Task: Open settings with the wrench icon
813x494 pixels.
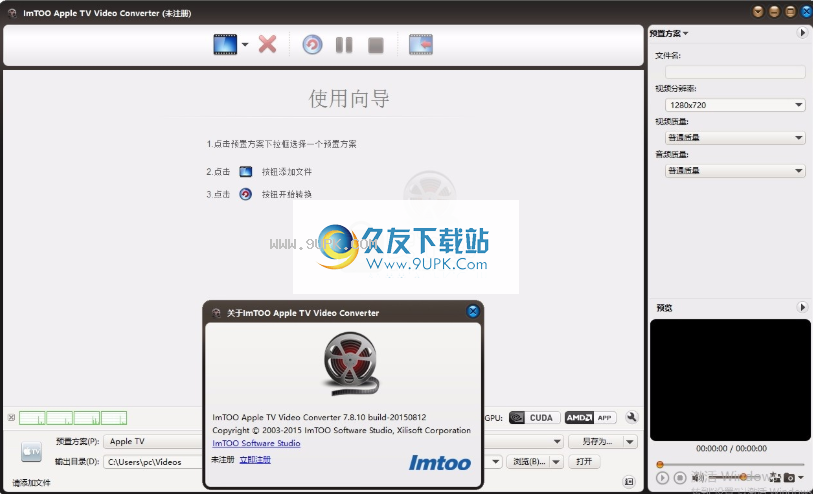Action: [x=632, y=417]
